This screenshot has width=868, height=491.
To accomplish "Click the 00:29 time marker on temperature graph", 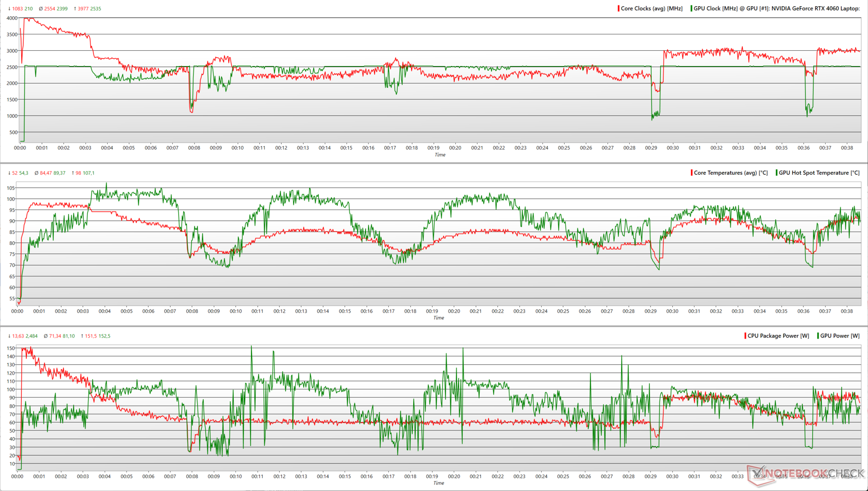I will (x=651, y=311).
